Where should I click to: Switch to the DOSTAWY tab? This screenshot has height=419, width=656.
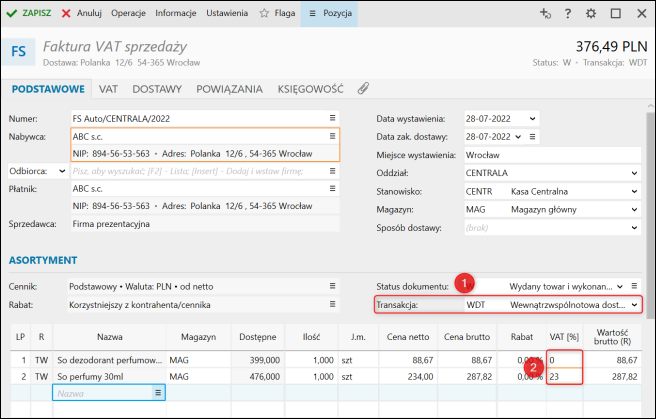pyautogui.click(x=157, y=88)
